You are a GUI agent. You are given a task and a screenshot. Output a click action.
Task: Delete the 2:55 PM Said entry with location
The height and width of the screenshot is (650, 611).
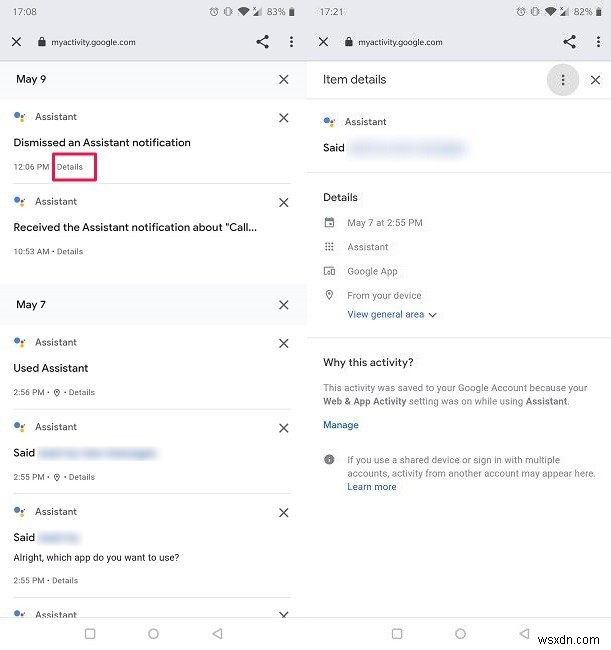click(284, 428)
